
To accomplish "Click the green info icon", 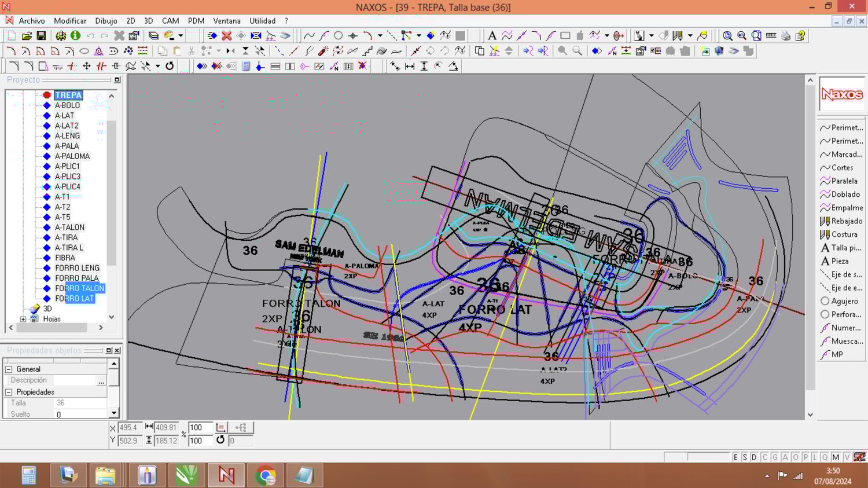I will click(x=75, y=36).
